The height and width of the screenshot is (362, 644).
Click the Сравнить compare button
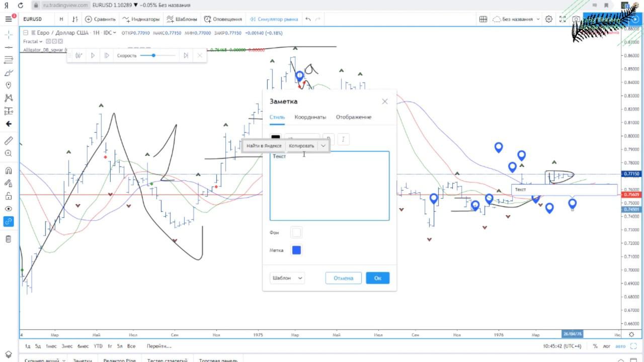100,19
